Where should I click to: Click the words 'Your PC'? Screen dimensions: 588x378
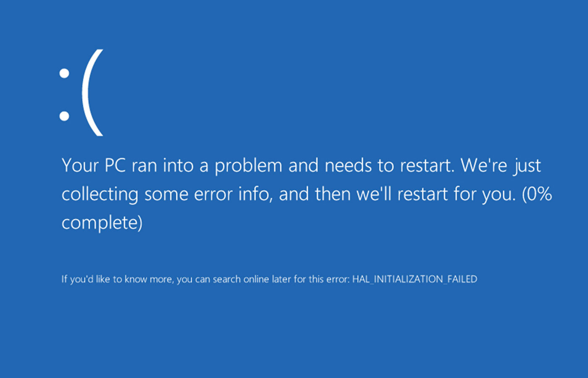tap(94, 165)
